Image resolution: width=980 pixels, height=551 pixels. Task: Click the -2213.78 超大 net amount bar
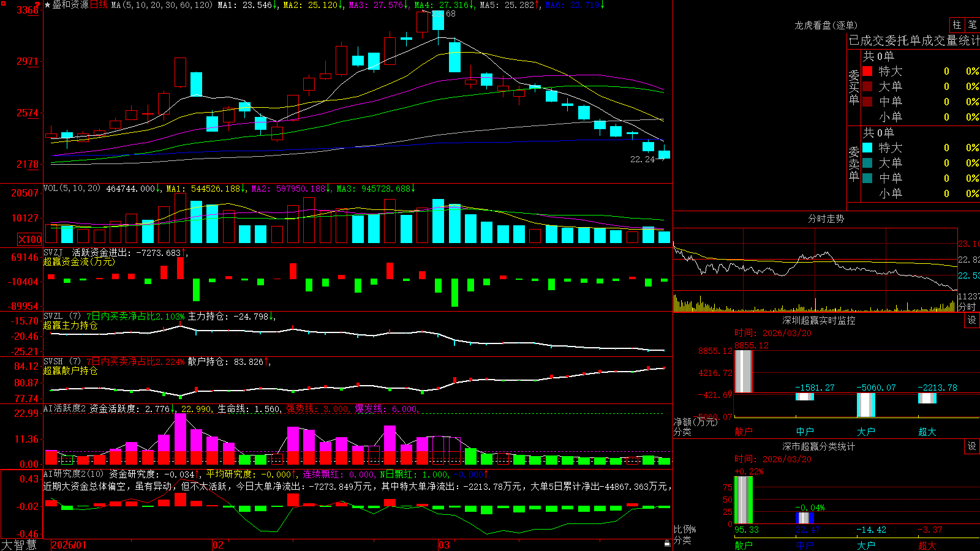(927, 398)
